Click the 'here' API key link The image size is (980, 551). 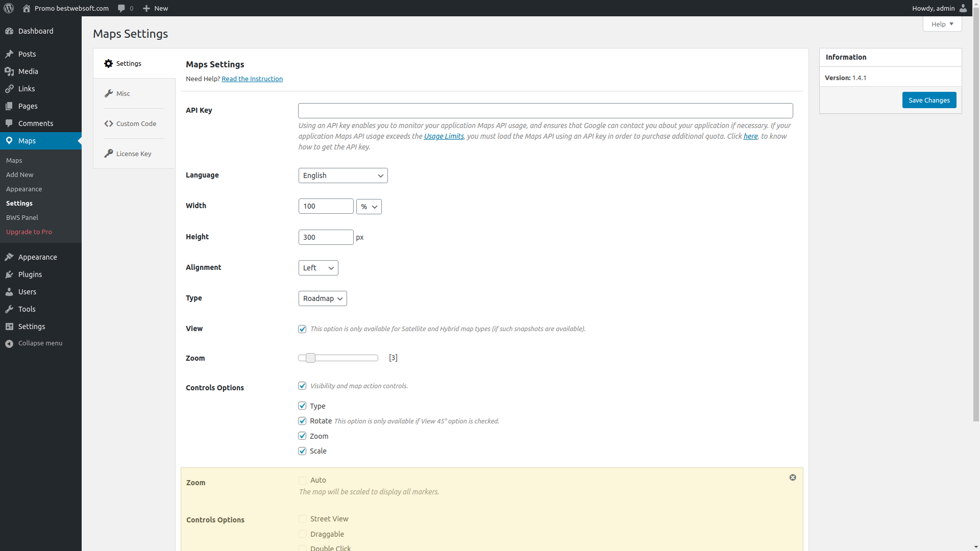(750, 136)
